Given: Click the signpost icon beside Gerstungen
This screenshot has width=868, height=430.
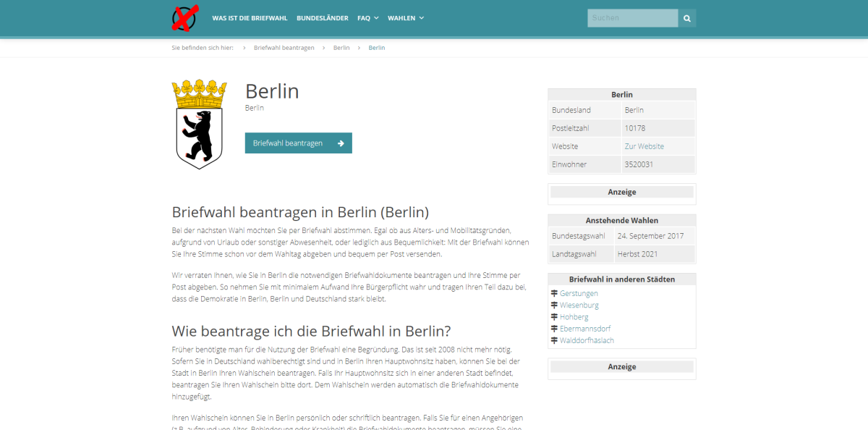Looking at the screenshot, I should [554, 293].
